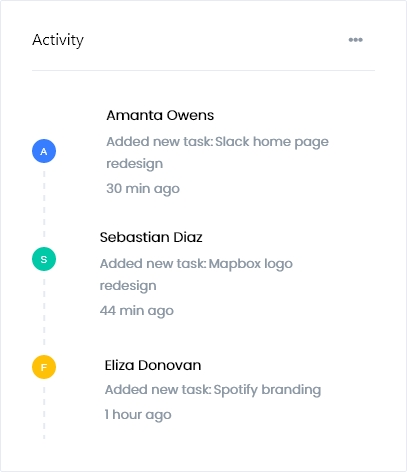This screenshot has width=407, height=472.
Task: Click the Slack home page redesign task text
Action: click(217, 153)
